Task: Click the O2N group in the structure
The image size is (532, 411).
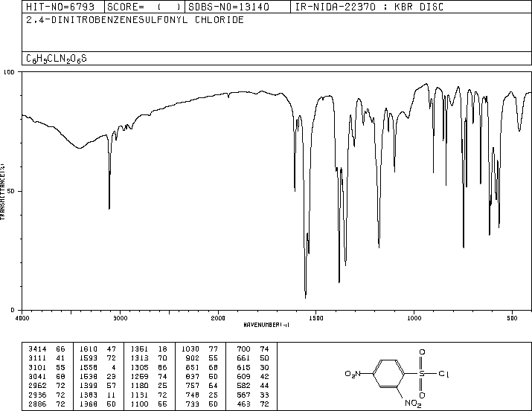Action: [353, 374]
